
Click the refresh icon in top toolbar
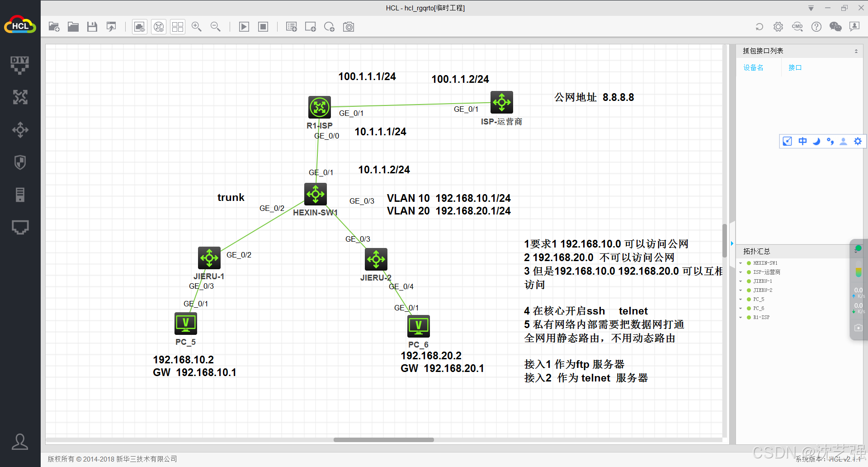pyautogui.click(x=759, y=27)
